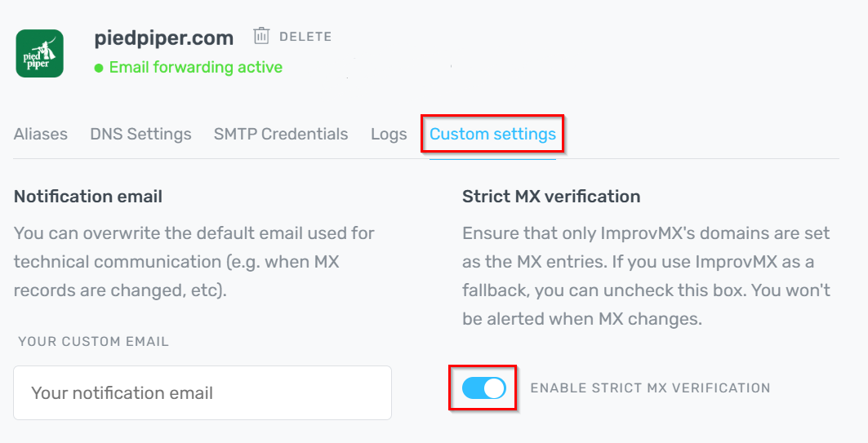868x443 pixels.
Task: Click the piedpiper.com domain title
Action: tap(164, 38)
